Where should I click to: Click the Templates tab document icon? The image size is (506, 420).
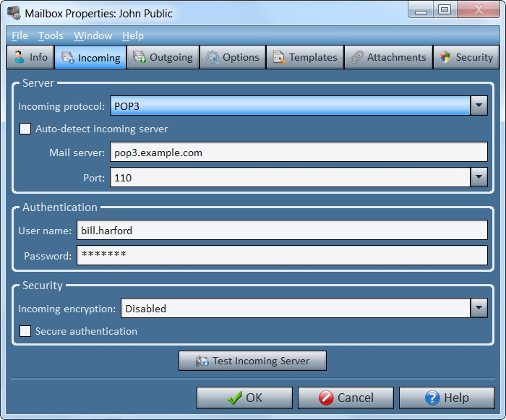click(x=279, y=57)
